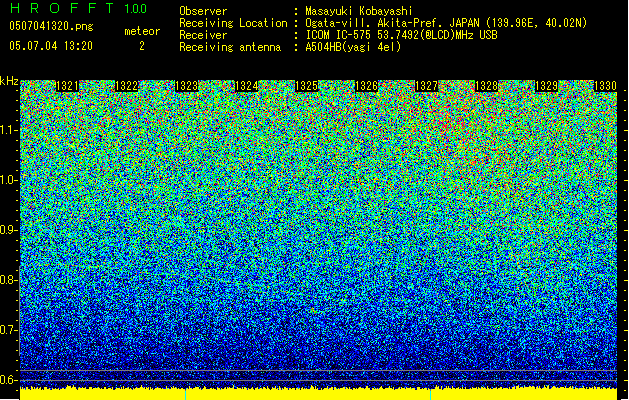Select the file name 0507041320.png
The width and height of the screenshot is (629, 400).
51,26
